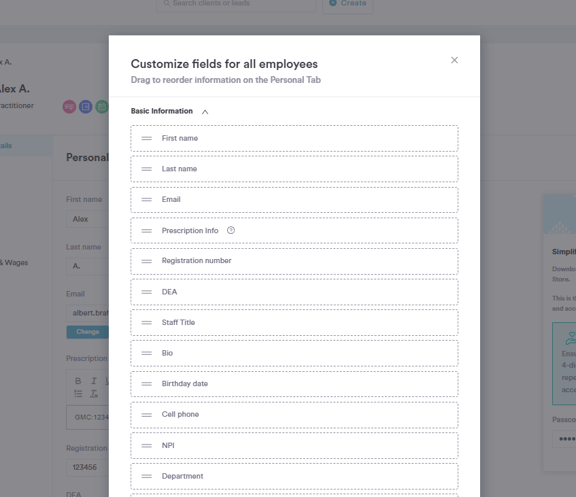Click the help icon next to Prescription Info
576x497 pixels.
click(231, 230)
